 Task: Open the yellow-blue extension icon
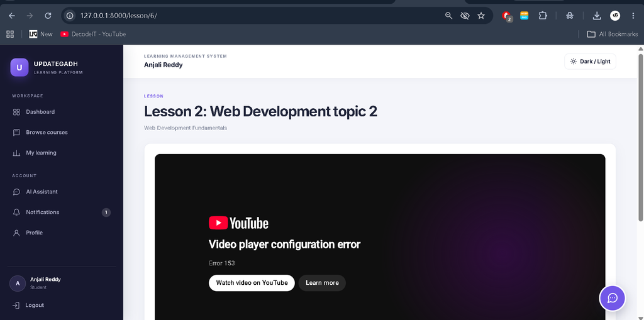point(524,16)
